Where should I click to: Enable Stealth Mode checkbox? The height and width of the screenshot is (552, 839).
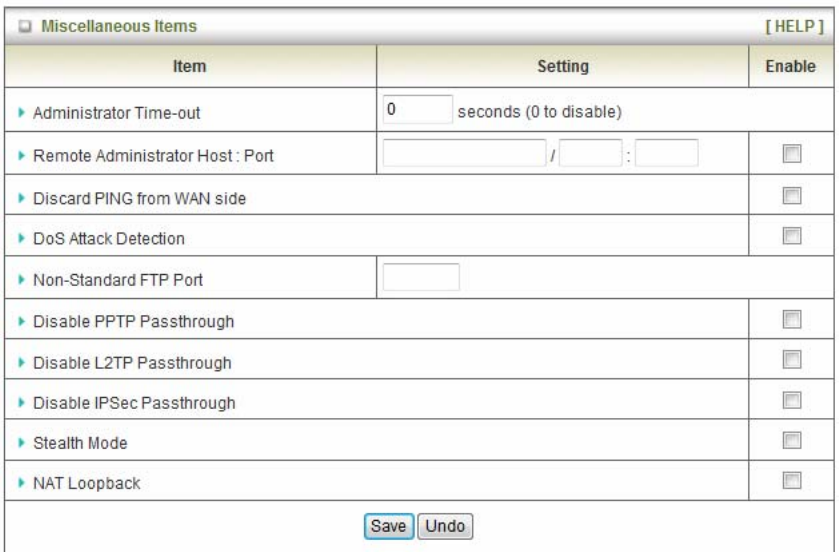[x=792, y=441]
